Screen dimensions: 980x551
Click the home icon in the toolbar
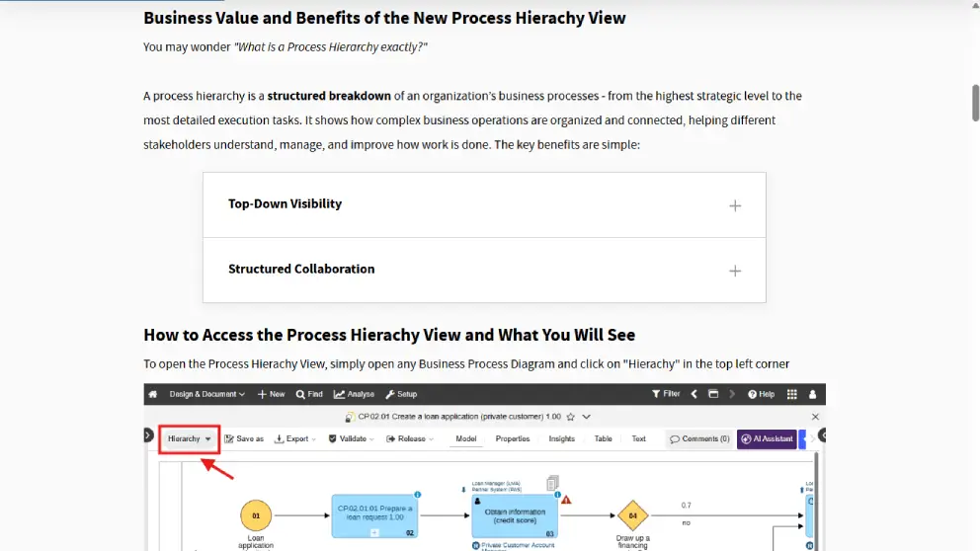153,394
